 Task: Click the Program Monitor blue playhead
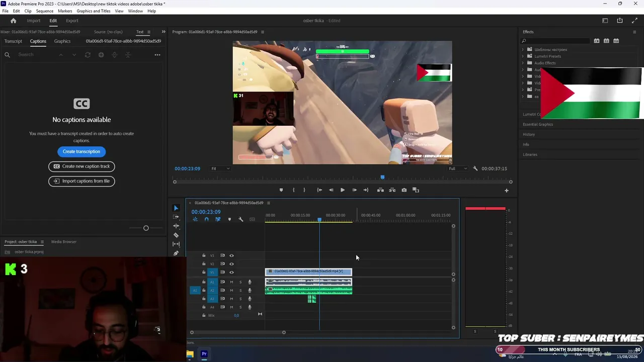[x=382, y=177]
